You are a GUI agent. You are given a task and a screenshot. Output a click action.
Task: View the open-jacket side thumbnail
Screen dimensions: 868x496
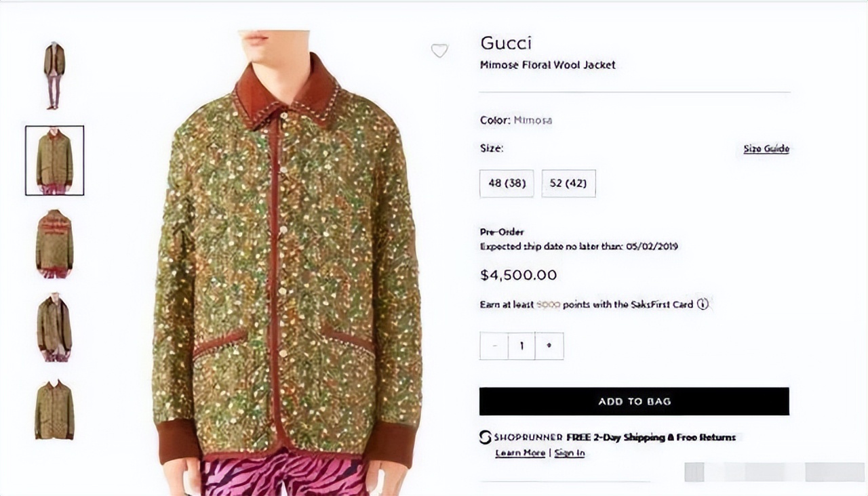click(x=54, y=327)
